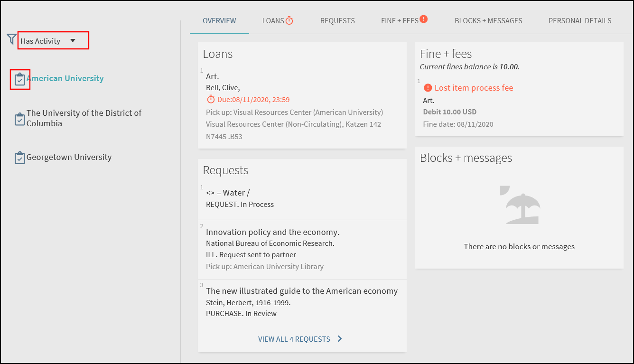Image resolution: width=634 pixels, height=364 pixels.
Task: Click the clock icon beside the due date
Action: coord(211,99)
